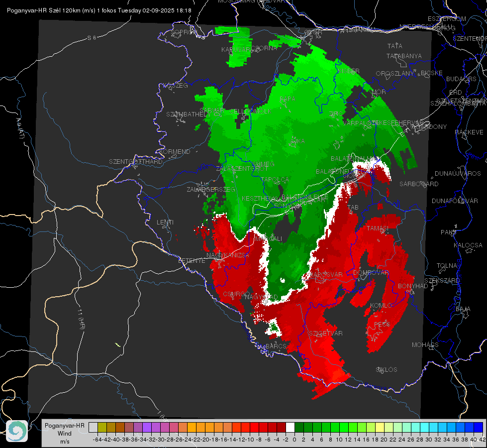The width and height of the screenshot is (487, 448).
Task: Select the deep blue swatch at legend's right end
Action: pos(479,427)
